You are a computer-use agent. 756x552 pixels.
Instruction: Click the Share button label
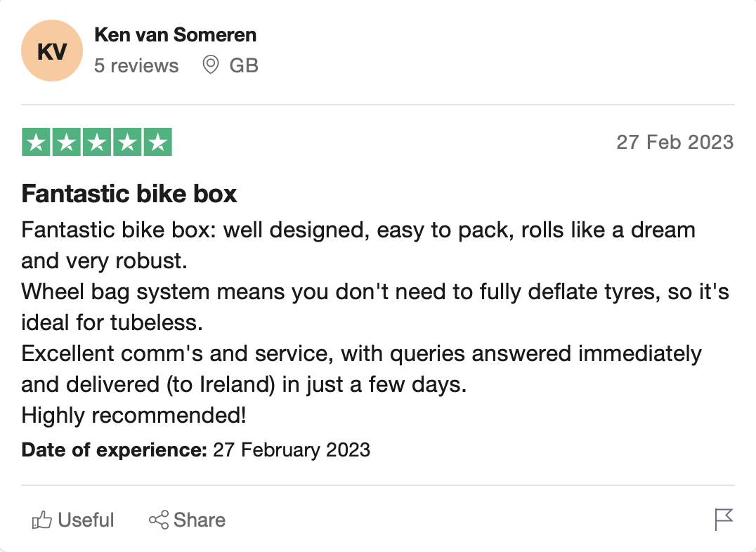199,520
